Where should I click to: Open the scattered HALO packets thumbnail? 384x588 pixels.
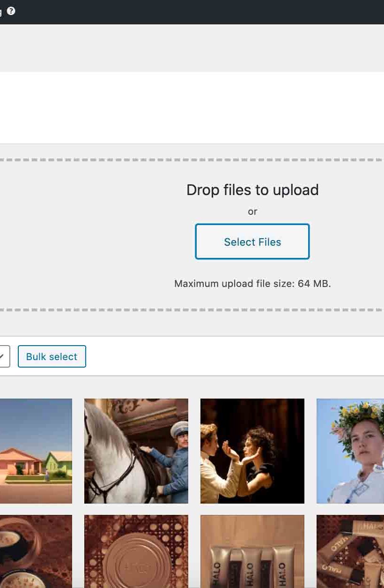tap(350, 551)
